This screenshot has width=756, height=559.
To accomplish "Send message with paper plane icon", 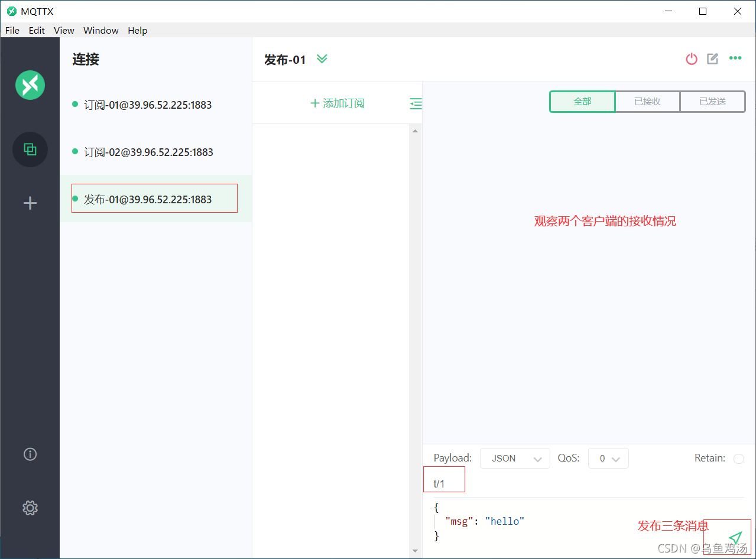I will (x=735, y=538).
